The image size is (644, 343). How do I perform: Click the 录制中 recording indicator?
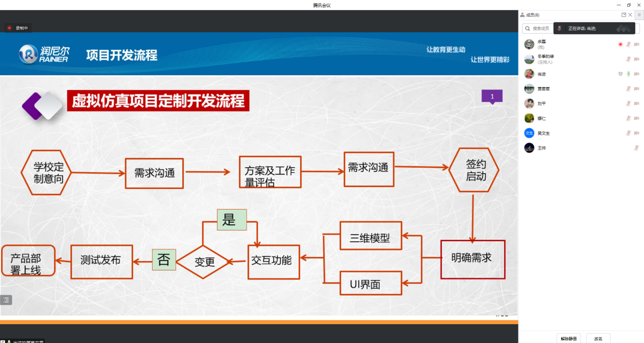coord(18,28)
